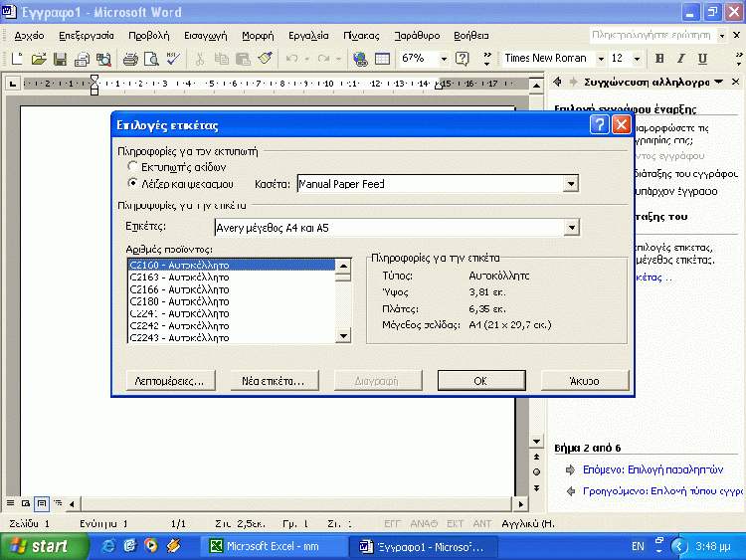Viewport: 746px width, 560px height.
Task: Click product list scroll down arrow
Action: (x=343, y=335)
